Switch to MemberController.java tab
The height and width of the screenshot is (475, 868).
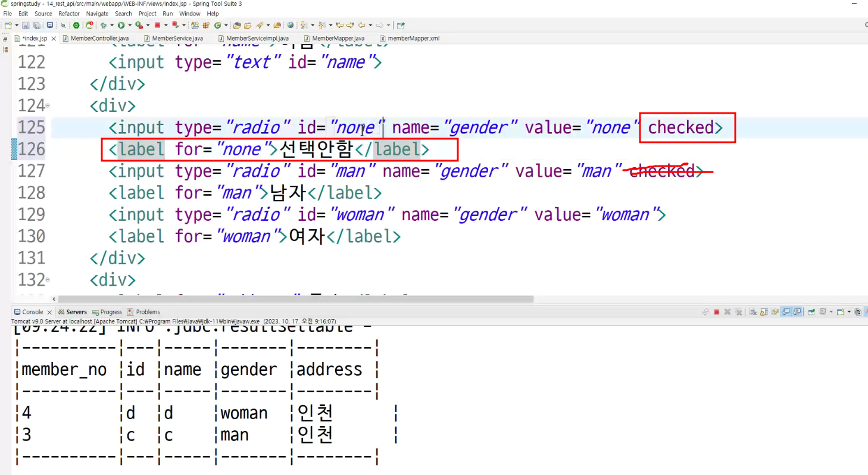[95, 38]
